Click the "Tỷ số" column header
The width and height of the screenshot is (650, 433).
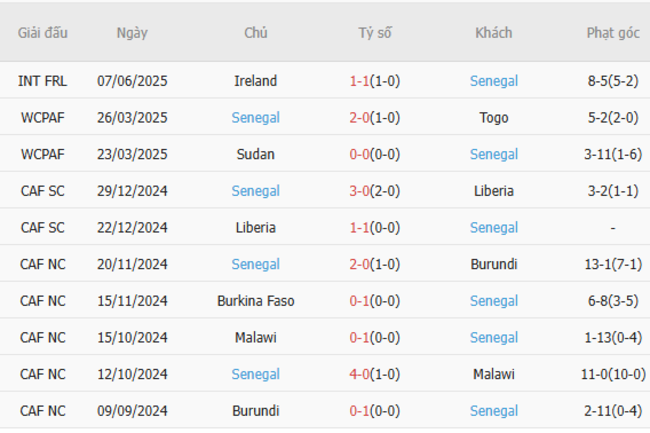[375, 32]
